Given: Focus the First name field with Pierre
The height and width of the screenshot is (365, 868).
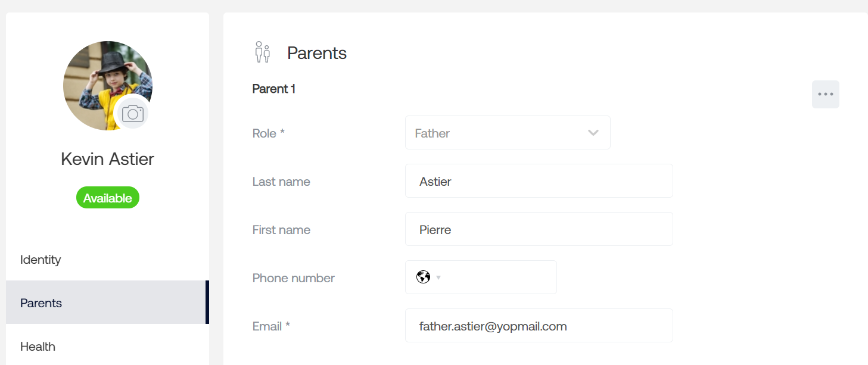Looking at the screenshot, I should [x=539, y=229].
